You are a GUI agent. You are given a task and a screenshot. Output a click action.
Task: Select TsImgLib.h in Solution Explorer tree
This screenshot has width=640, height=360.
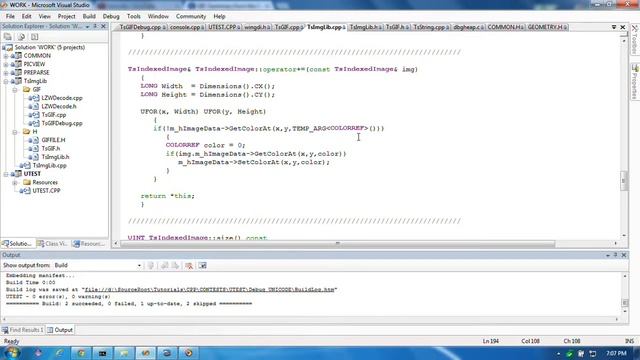[x=55, y=157]
